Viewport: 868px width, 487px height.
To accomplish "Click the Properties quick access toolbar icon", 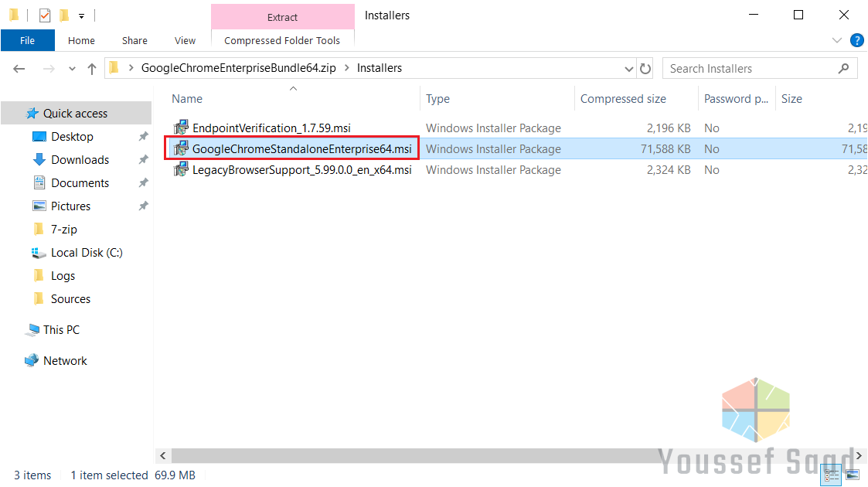I will [x=45, y=15].
